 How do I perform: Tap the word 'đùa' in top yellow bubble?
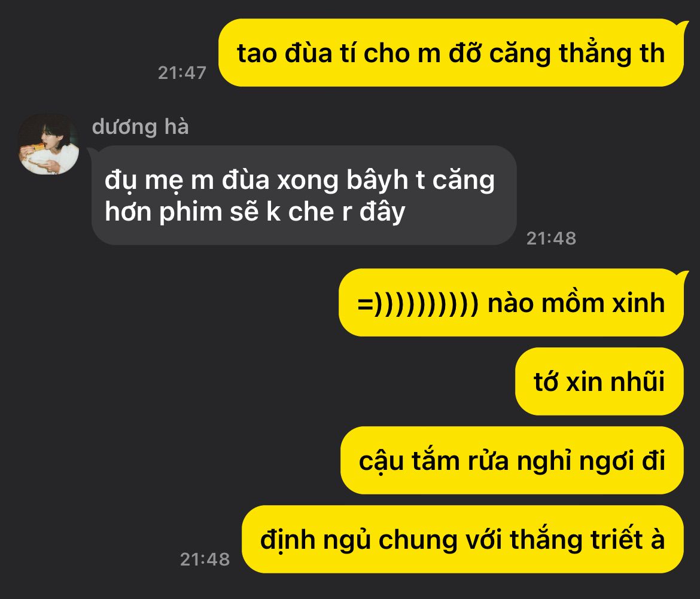click(x=309, y=54)
